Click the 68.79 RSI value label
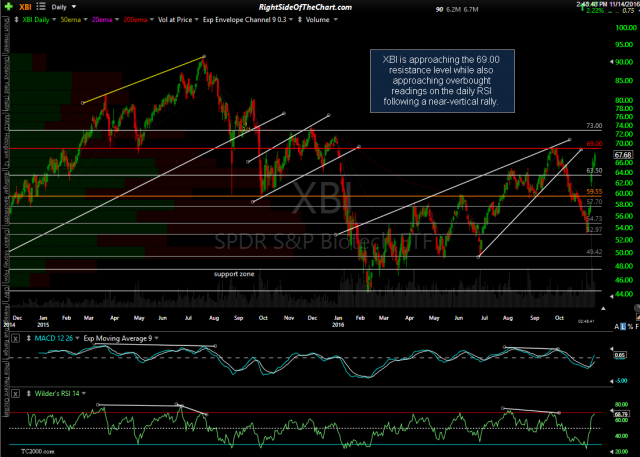The image size is (640, 457). (620, 414)
